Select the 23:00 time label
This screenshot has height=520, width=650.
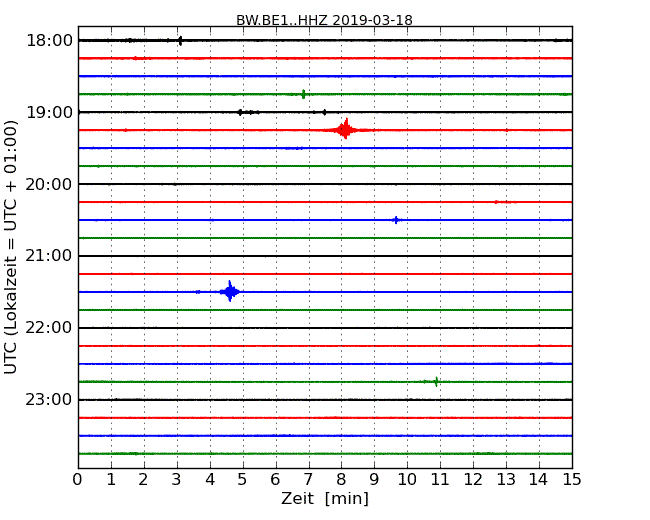[x=49, y=399]
